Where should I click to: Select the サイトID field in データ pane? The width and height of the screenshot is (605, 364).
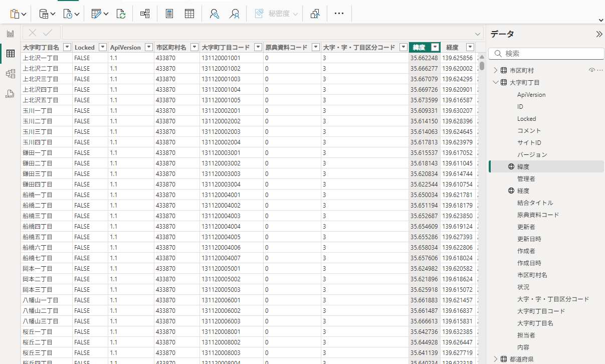click(529, 142)
